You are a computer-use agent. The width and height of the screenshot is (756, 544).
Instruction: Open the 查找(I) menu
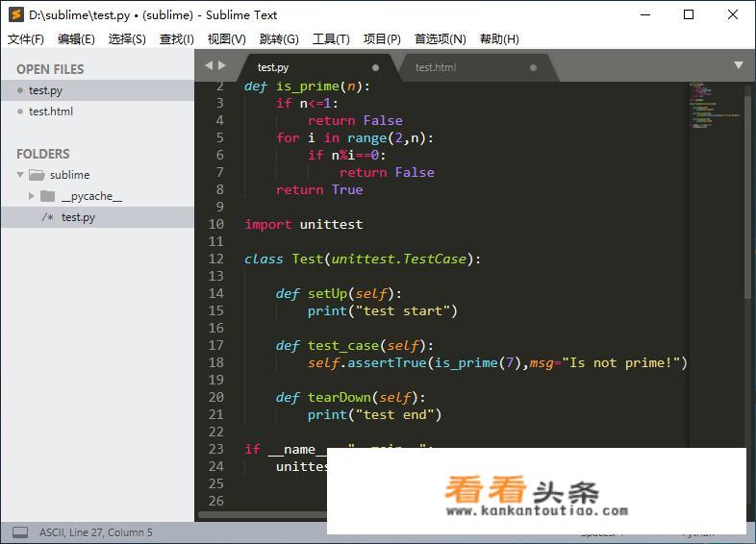click(x=176, y=39)
